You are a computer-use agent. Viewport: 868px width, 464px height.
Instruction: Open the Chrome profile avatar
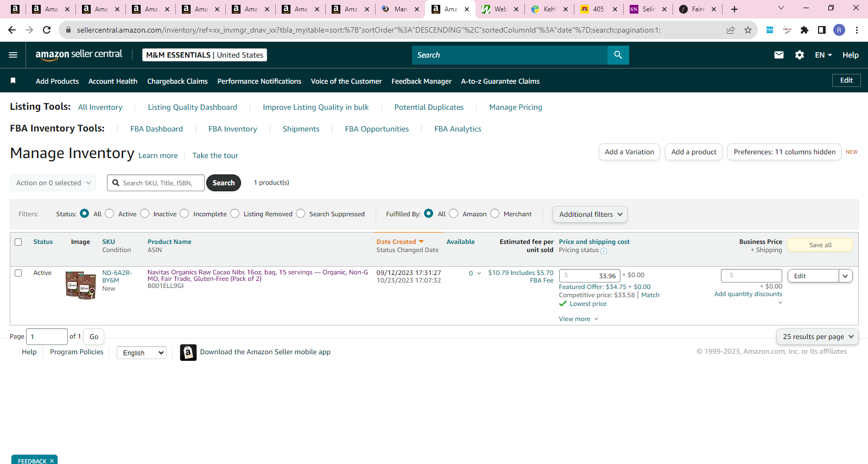[839, 30]
